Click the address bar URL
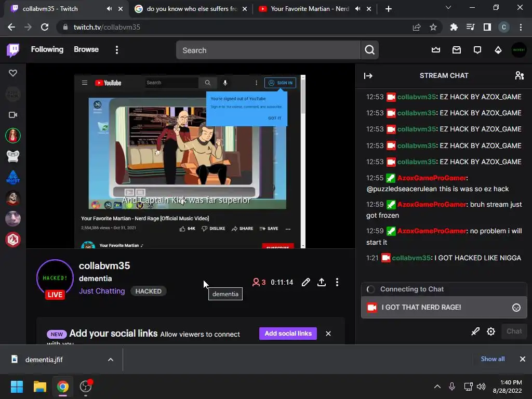This screenshot has height=399, width=532. click(107, 27)
